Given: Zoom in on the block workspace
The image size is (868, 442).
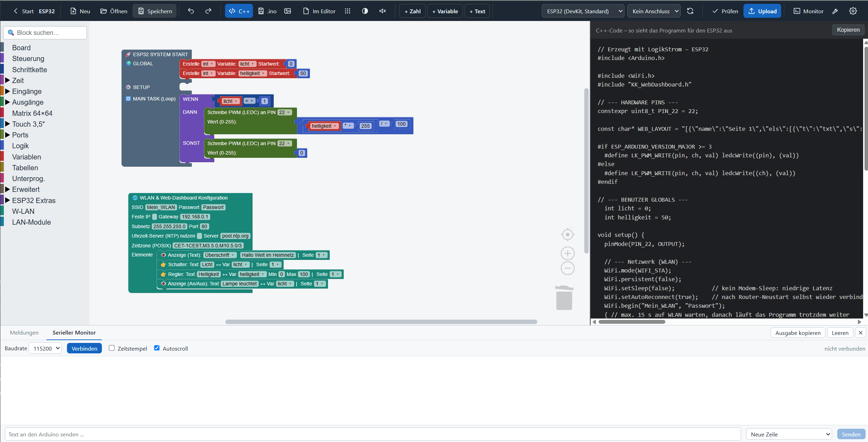Looking at the screenshot, I should pos(568,253).
